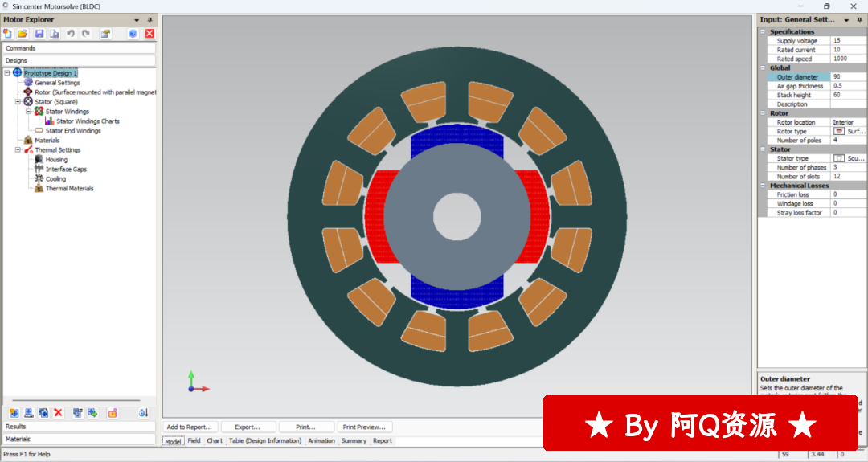Viewport: 868px width, 462px height.
Task: Collapse the Prototype Design 1 node
Action: coord(7,73)
